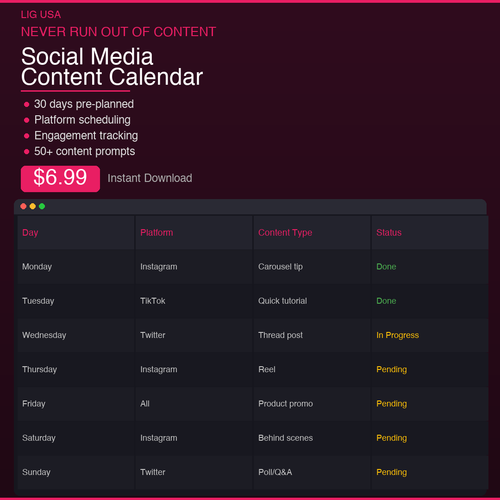
Task: Click the Day column header
Action: click(76, 233)
